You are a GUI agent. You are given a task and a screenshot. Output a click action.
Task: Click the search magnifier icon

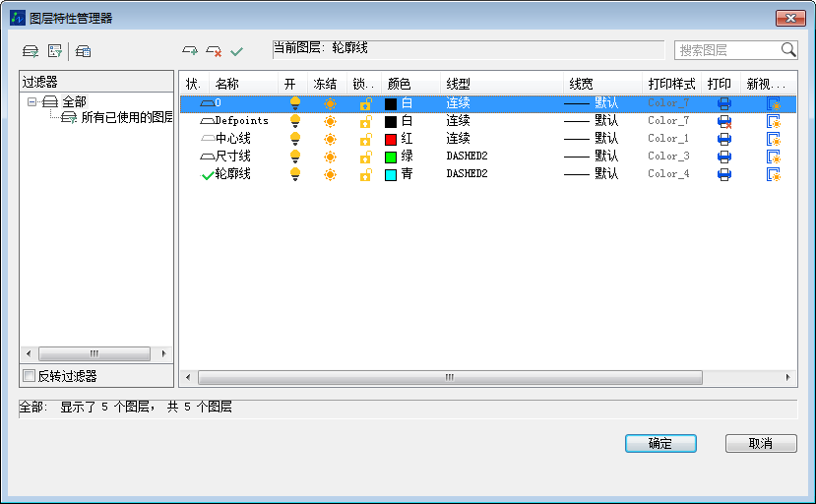point(787,50)
